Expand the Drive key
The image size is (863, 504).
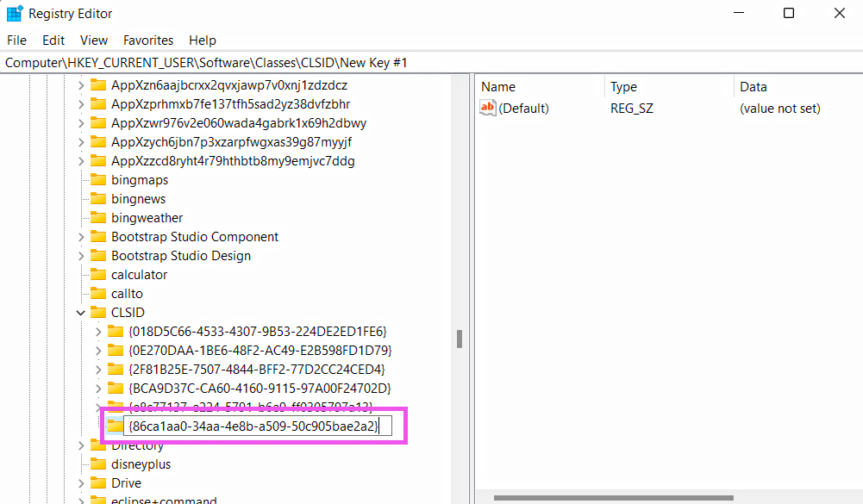click(x=81, y=483)
